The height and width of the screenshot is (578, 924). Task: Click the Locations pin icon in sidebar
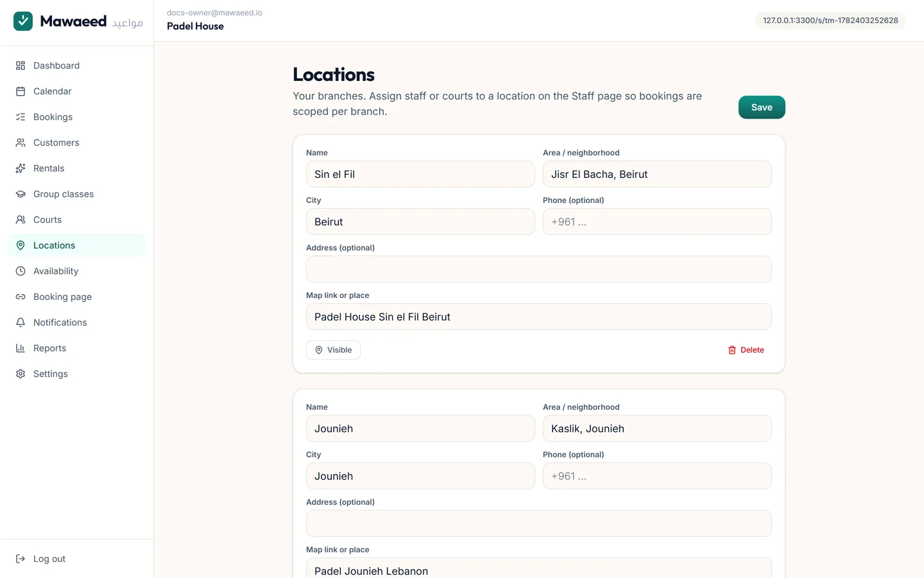[x=21, y=245]
